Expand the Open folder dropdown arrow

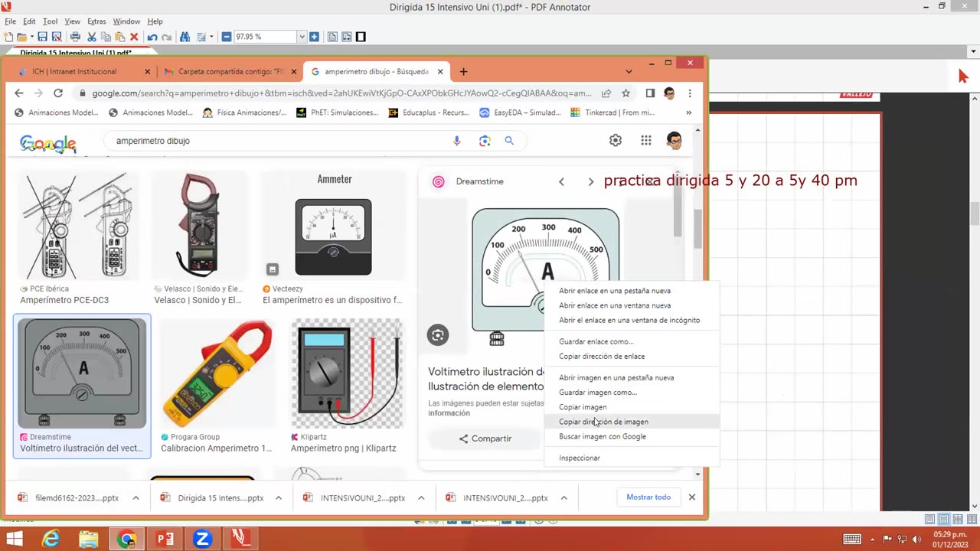point(31,37)
